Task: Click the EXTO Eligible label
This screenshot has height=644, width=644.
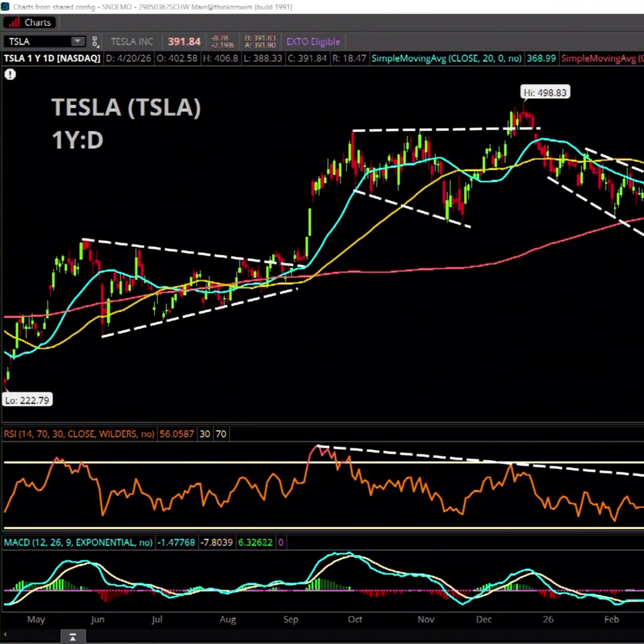Action: click(313, 42)
